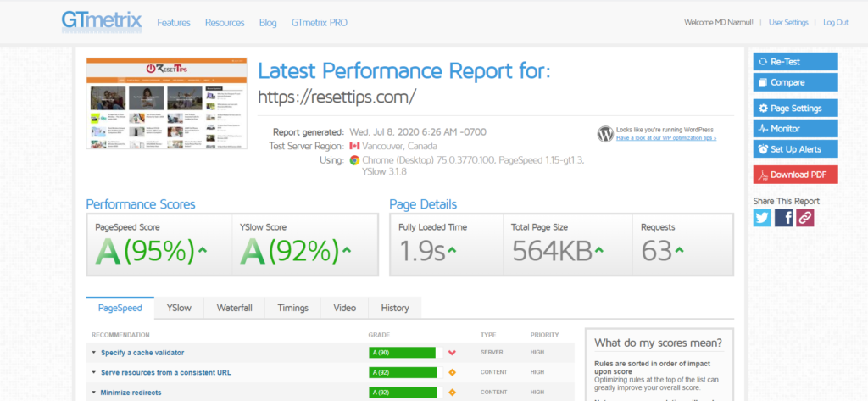This screenshot has width=868, height=401.
Task: Open the Waterfall tab
Action: tap(234, 308)
